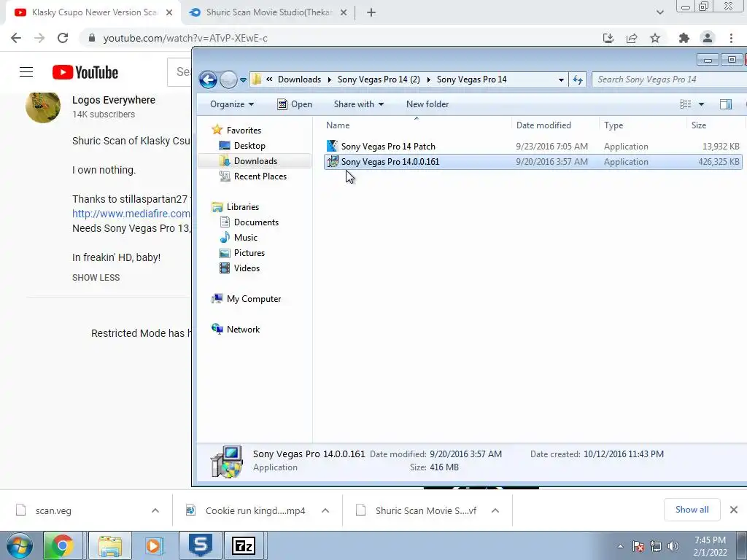Select the Sony Vegas Pro 14.0.0.161 file
This screenshot has width=747, height=560.
tap(533, 162)
